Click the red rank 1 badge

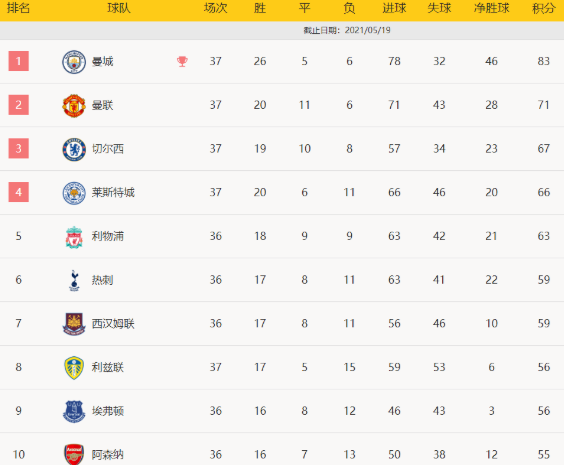[19, 61]
